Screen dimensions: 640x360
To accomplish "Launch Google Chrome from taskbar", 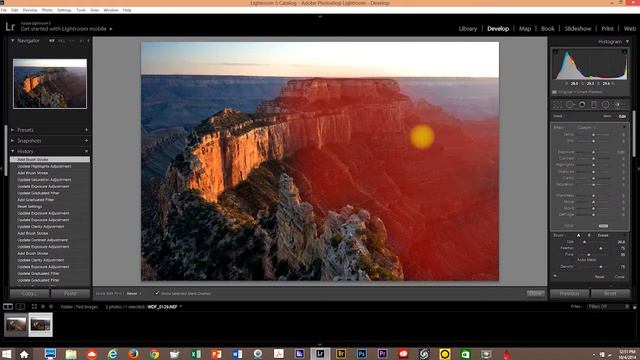I will [x=154, y=354].
